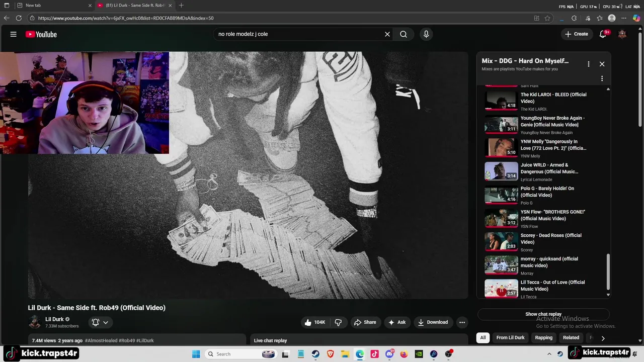
Task: Open the Edge tab actions menu
Action: point(7,6)
